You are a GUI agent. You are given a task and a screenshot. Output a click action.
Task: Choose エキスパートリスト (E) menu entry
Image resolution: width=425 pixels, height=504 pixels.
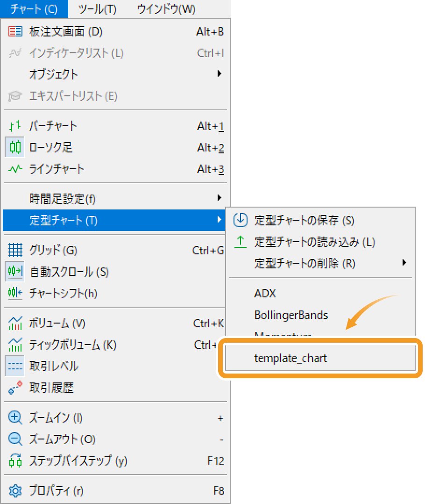(115, 96)
